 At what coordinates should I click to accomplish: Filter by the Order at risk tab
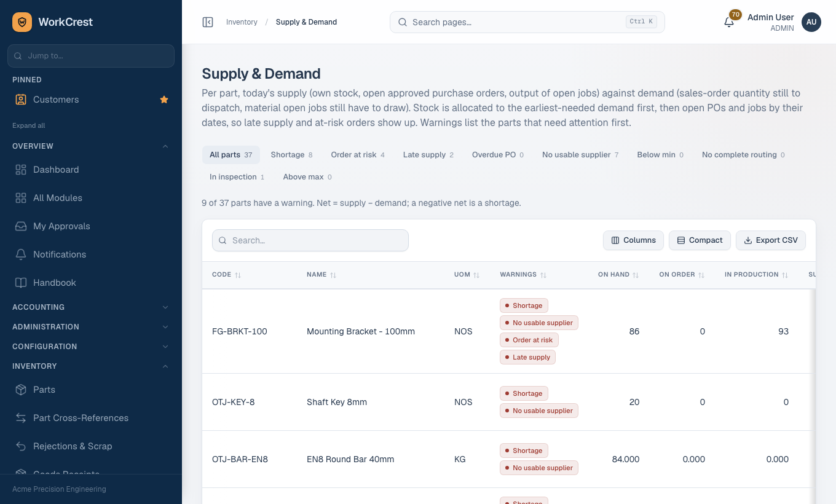tap(358, 155)
